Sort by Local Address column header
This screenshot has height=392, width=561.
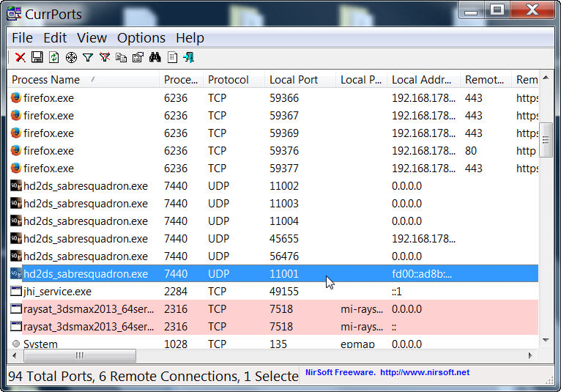[424, 79]
